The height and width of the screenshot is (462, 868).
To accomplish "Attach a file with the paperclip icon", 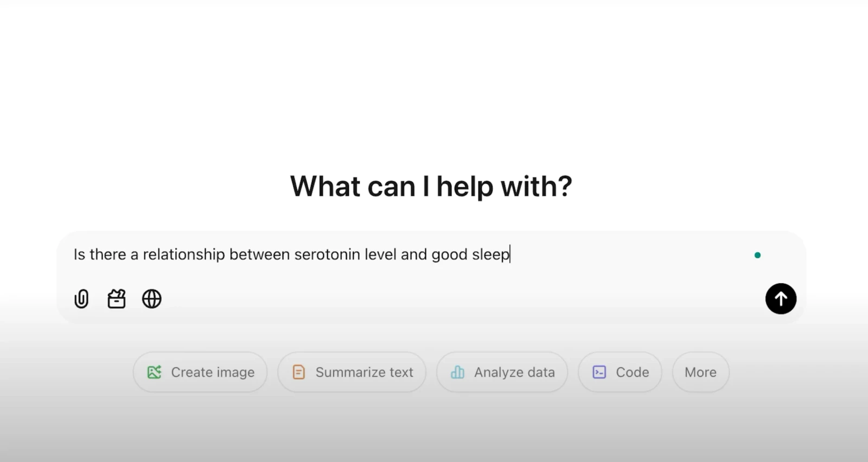I will [x=81, y=299].
